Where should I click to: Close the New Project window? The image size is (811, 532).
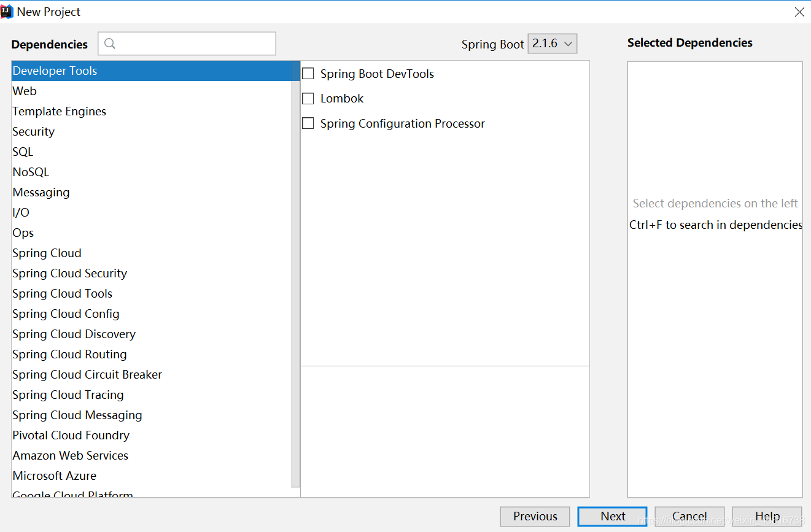[799, 12]
